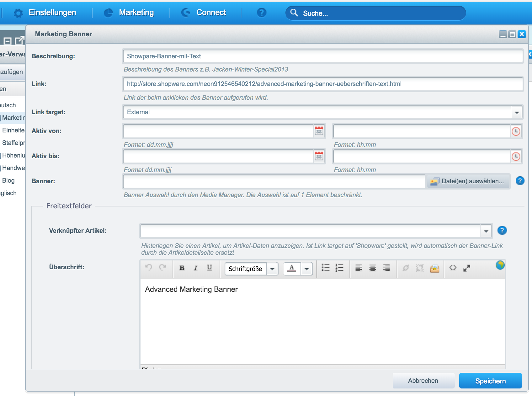Toggle italic formatting in Überschrift editor
Viewport: 532px width, 396px height.
click(x=196, y=268)
